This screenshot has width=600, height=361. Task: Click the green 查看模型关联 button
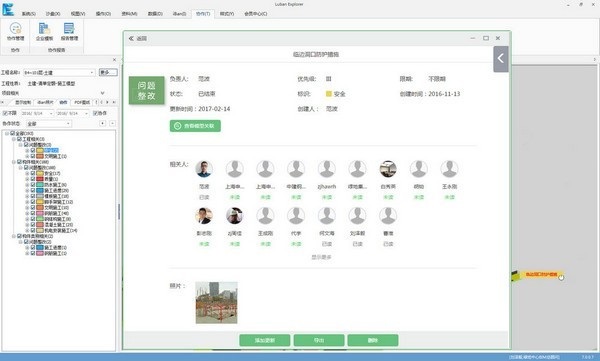click(195, 126)
